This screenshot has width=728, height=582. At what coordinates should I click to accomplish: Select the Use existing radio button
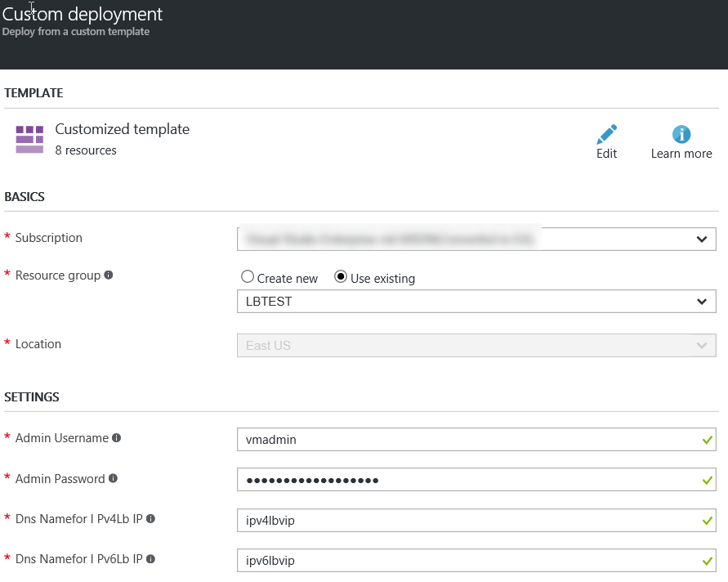click(x=341, y=278)
